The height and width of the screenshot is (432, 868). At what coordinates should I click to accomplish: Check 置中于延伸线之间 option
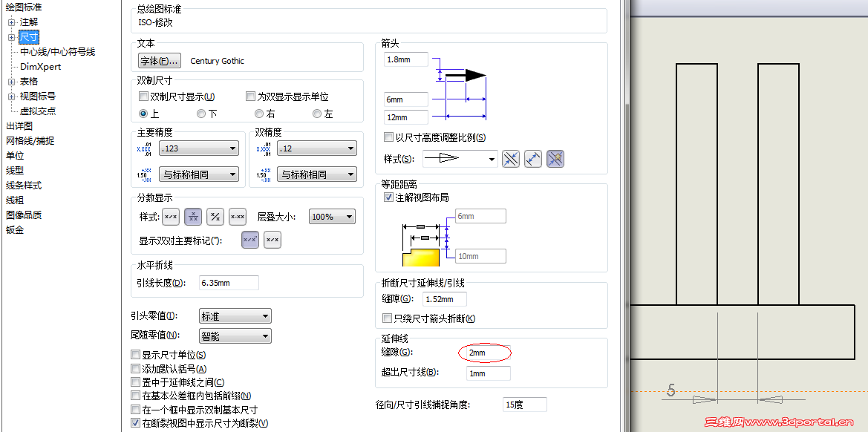(x=135, y=382)
